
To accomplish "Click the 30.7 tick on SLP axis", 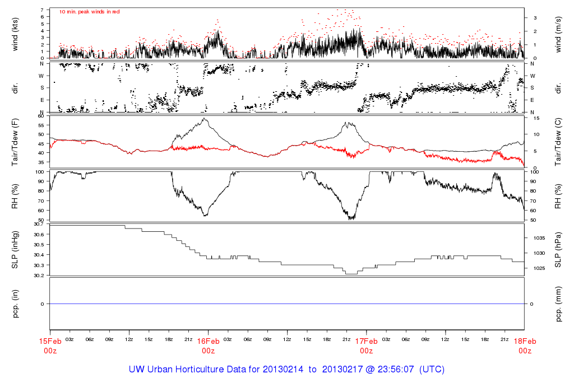I will point(39,224).
